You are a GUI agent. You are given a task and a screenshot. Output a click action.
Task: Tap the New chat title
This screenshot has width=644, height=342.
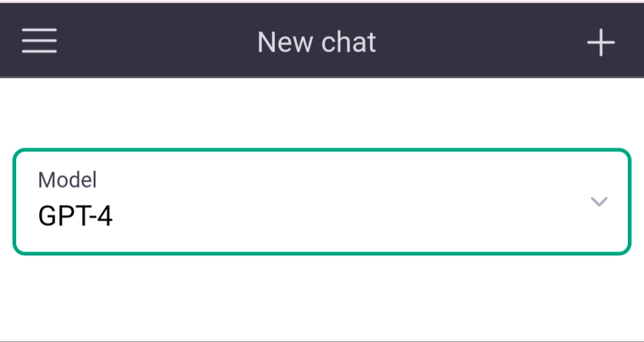point(316,43)
